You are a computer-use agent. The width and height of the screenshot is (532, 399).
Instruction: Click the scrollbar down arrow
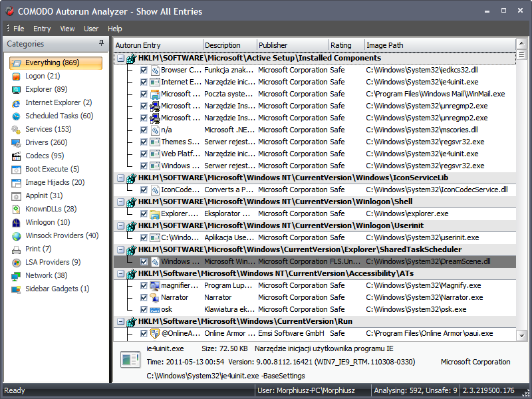point(521,336)
